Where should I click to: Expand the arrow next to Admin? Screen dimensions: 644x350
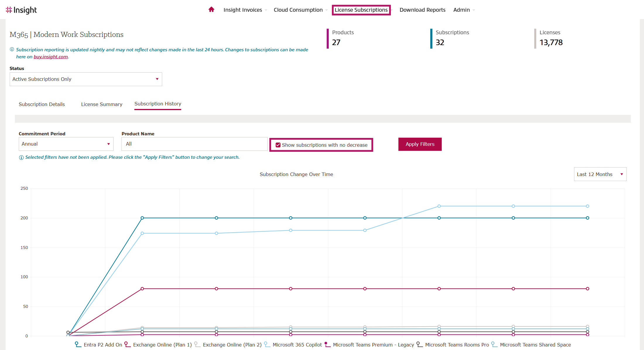click(x=474, y=10)
